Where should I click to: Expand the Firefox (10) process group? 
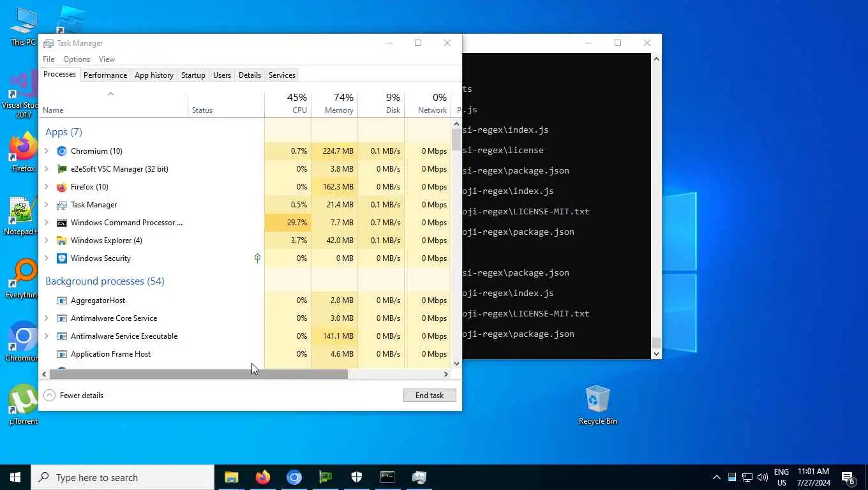coord(47,187)
